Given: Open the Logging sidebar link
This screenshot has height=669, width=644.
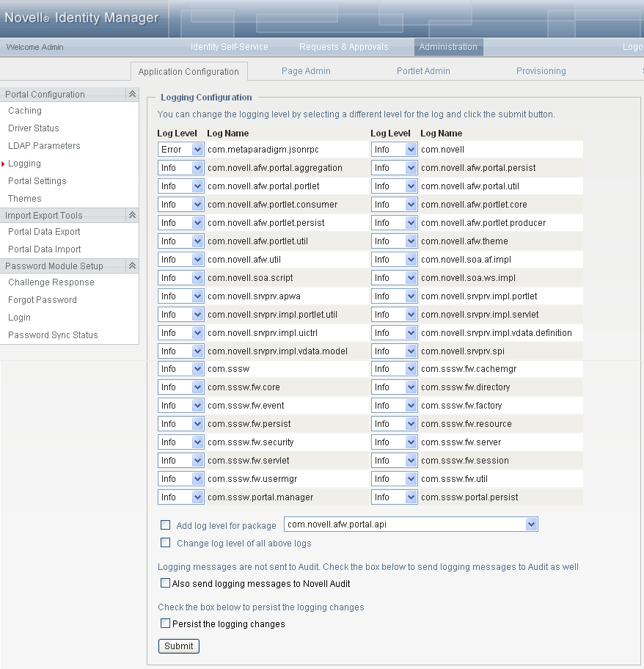Looking at the screenshot, I should click(x=24, y=164).
